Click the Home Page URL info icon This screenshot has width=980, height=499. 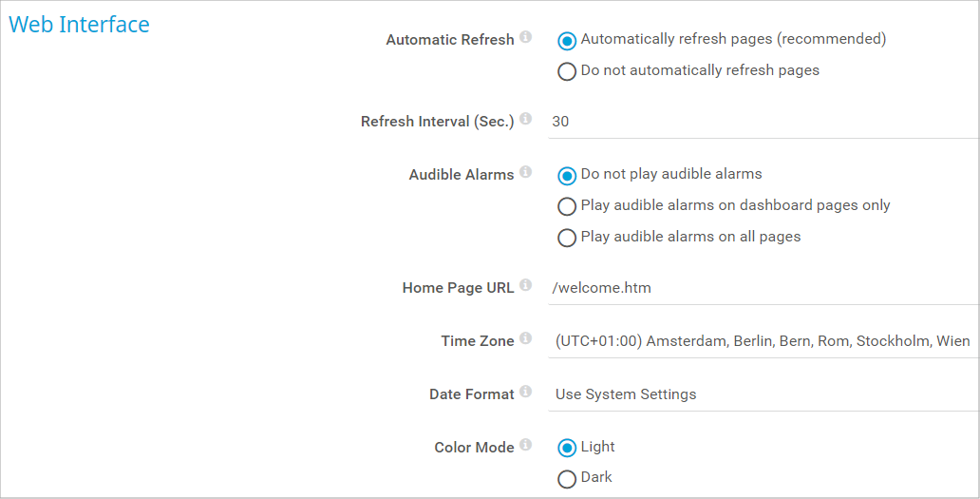tap(526, 286)
